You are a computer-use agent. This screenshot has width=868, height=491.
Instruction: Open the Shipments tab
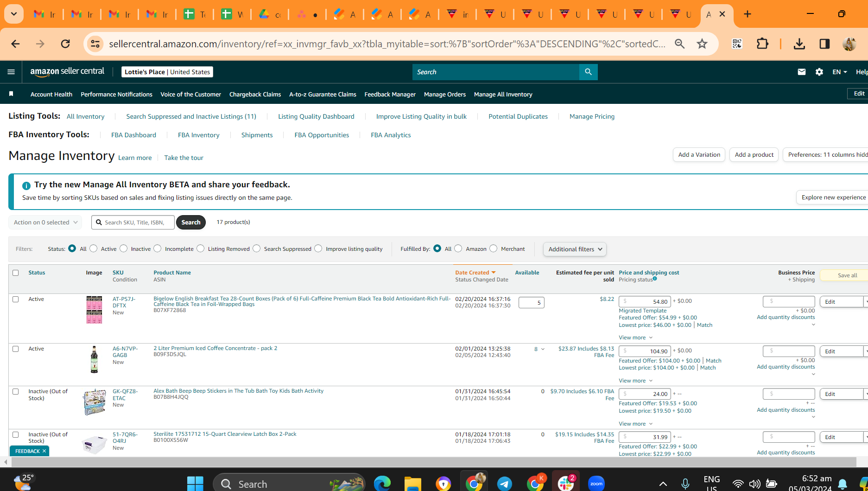point(257,135)
